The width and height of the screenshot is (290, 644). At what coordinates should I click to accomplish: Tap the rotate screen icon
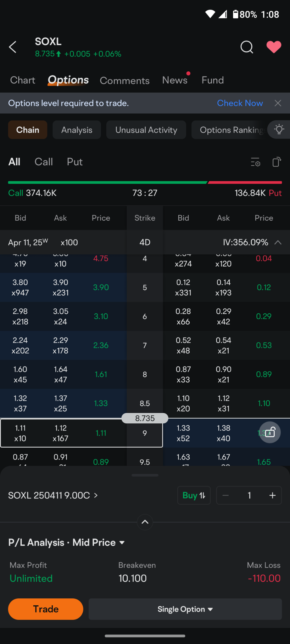pyautogui.click(x=276, y=162)
